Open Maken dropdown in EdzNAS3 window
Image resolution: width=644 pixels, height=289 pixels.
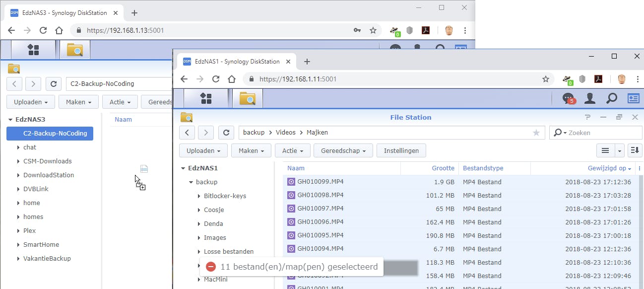78,102
